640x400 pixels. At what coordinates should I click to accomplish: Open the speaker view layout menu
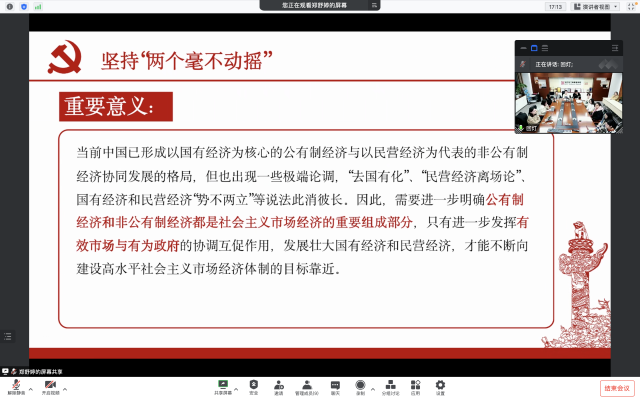(596, 7)
